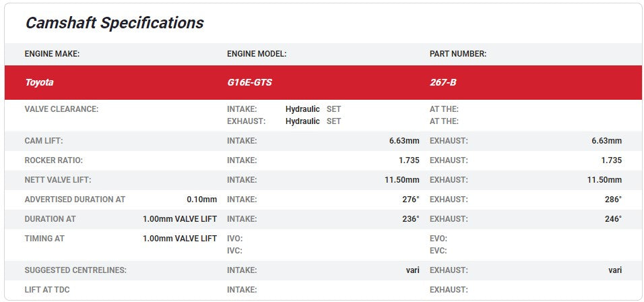The height and width of the screenshot is (302, 644).
Task: Click the advertised duration 0.10mm value
Action: pyautogui.click(x=201, y=200)
